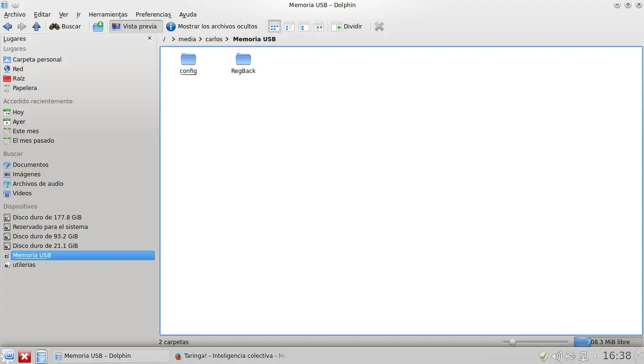This screenshot has width=644, height=364.
Task: Click the red X panel icon
Action: coord(25,356)
